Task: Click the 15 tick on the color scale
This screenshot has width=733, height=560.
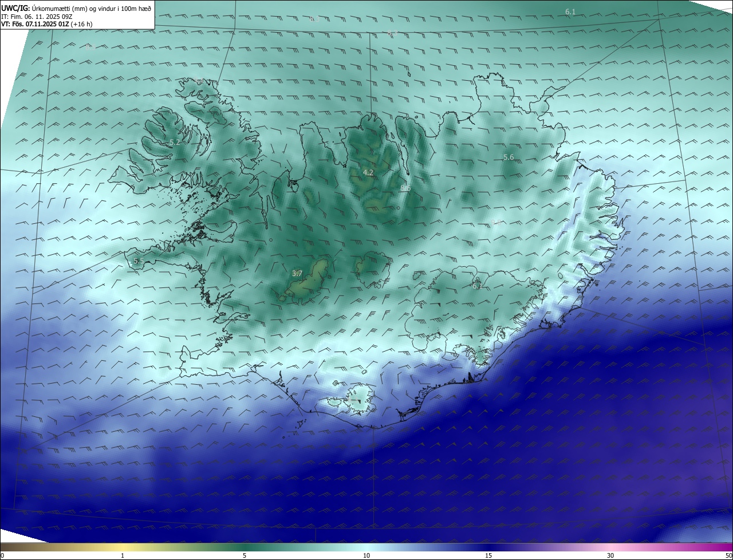Action: pos(488,555)
